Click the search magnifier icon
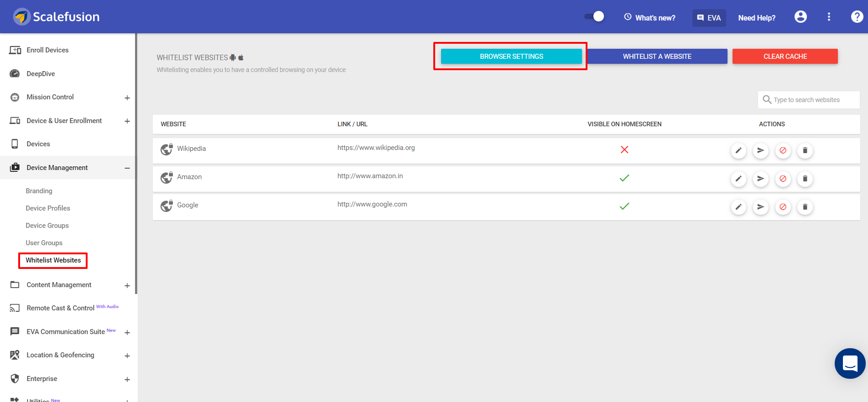The width and height of the screenshot is (868, 402). (x=767, y=99)
